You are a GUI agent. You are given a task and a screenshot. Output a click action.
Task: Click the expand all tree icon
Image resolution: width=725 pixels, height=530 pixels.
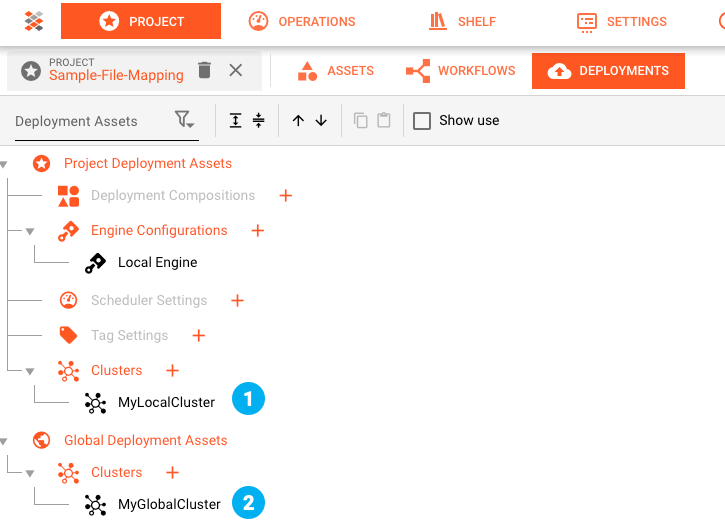tap(236, 120)
